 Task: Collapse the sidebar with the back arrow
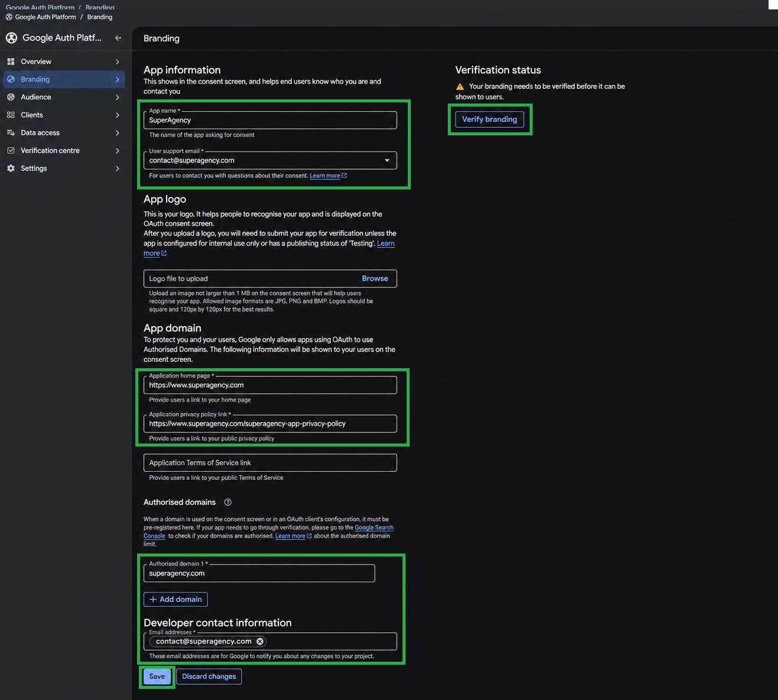tap(118, 38)
